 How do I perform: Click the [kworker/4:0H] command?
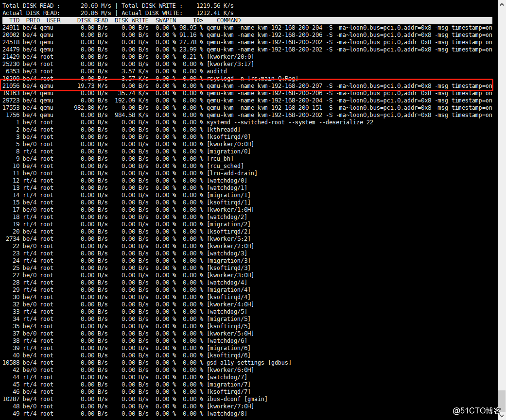(x=230, y=304)
